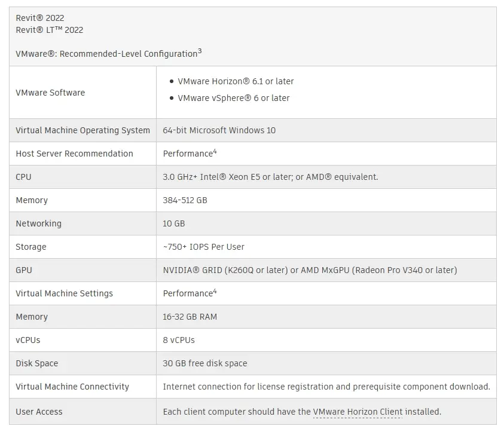The height and width of the screenshot is (432, 504).
Task: Click 'VMware Horizon® 6.1 or later' bullet
Action: pos(236,81)
